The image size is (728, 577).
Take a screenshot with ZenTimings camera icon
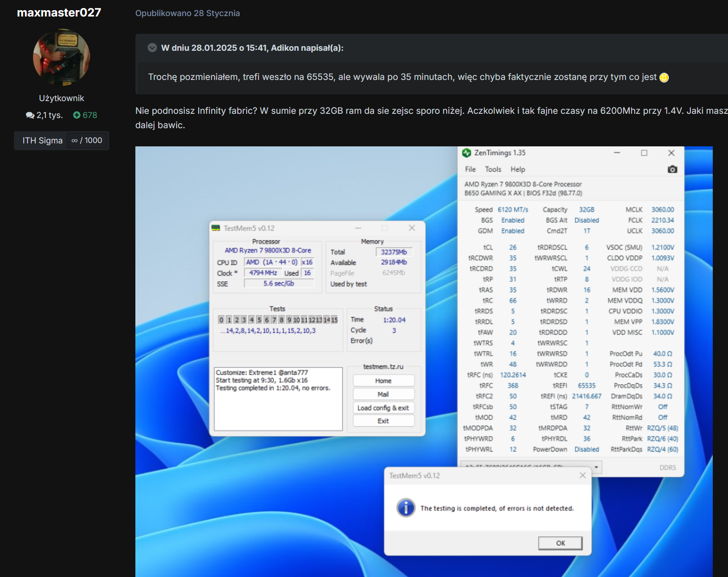point(672,169)
